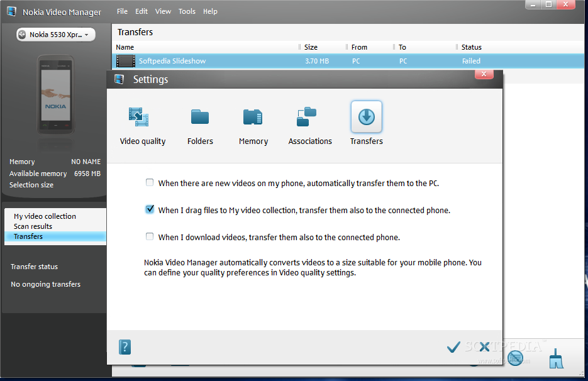The height and width of the screenshot is (381, 588).
Task: Sort transfers by Name column
Action: (206, 47)
